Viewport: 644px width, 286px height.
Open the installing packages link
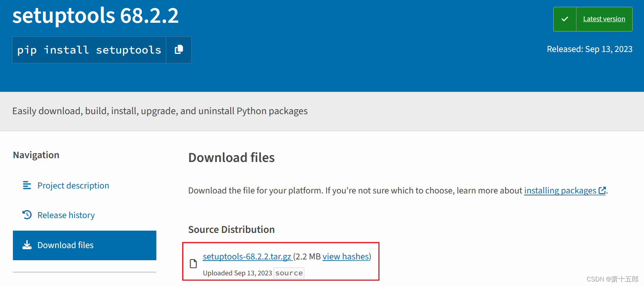(560, 190)
